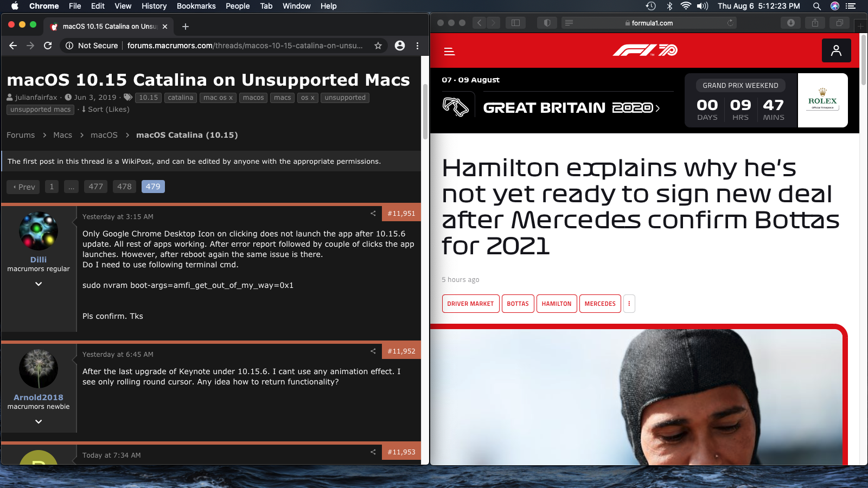This screenshot has height=488, width=868.
Task: Open HAMILTON tag
Action: point(557,304)
